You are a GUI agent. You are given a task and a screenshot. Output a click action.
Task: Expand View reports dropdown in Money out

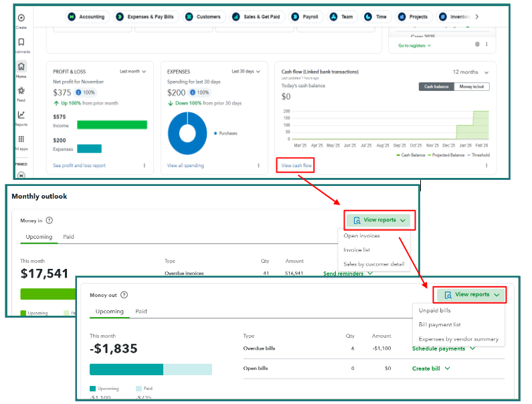pyautogui.click(x=471, y=294)
